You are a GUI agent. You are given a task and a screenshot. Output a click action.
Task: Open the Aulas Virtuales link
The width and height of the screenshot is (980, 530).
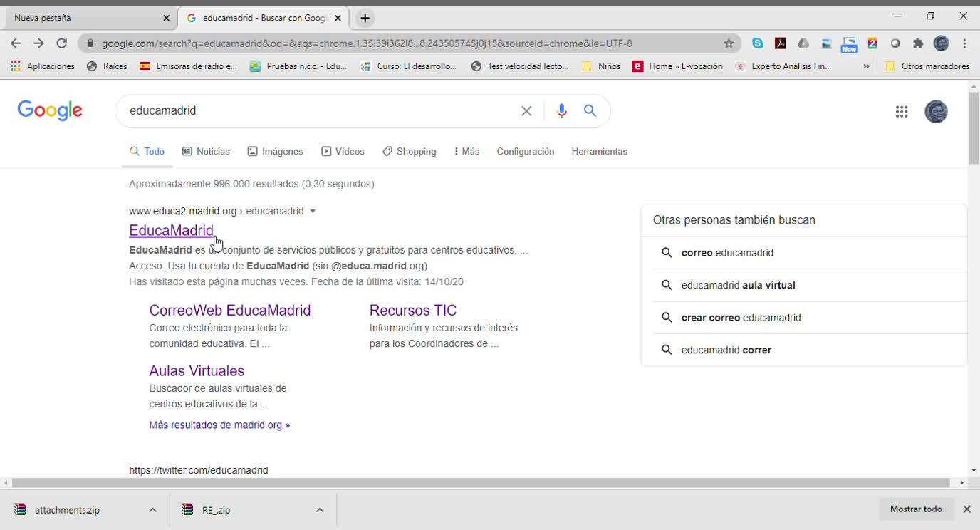(197, 370)
